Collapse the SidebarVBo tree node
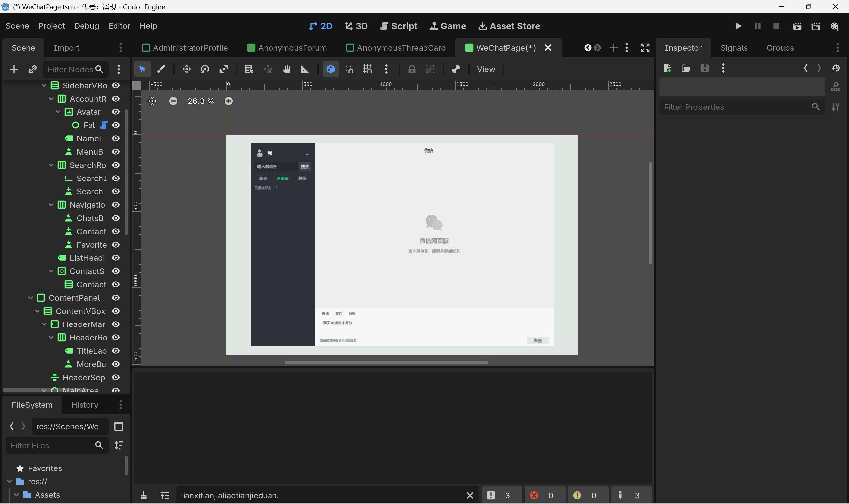 (44, 85)
